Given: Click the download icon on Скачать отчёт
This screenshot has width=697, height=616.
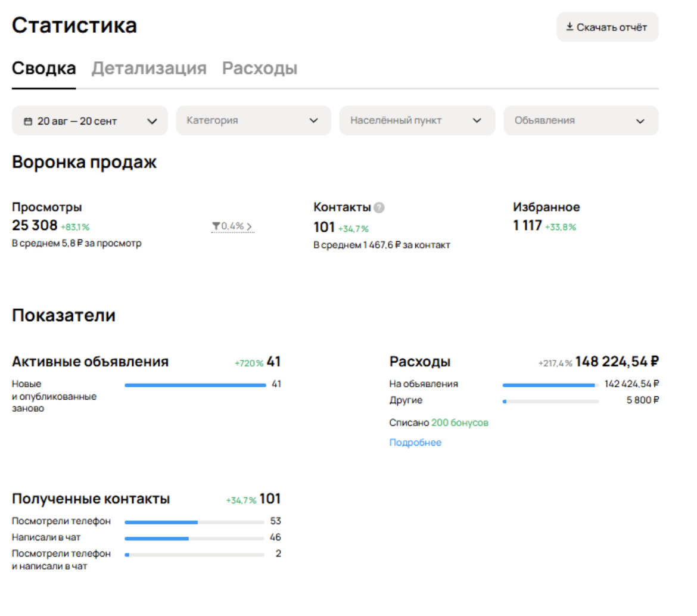Looking at the screenshot, I should click(570, 26).
